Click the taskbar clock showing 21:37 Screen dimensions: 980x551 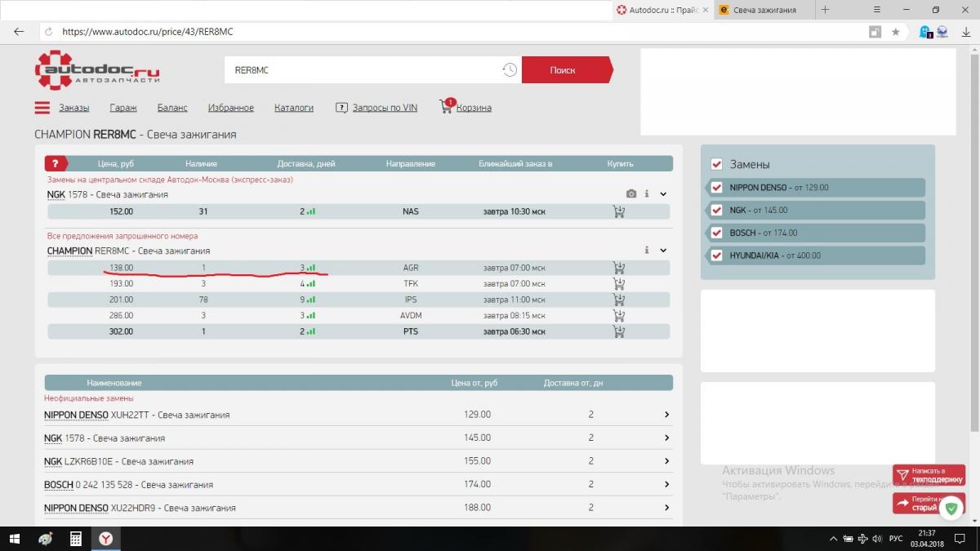pos(927,539)
